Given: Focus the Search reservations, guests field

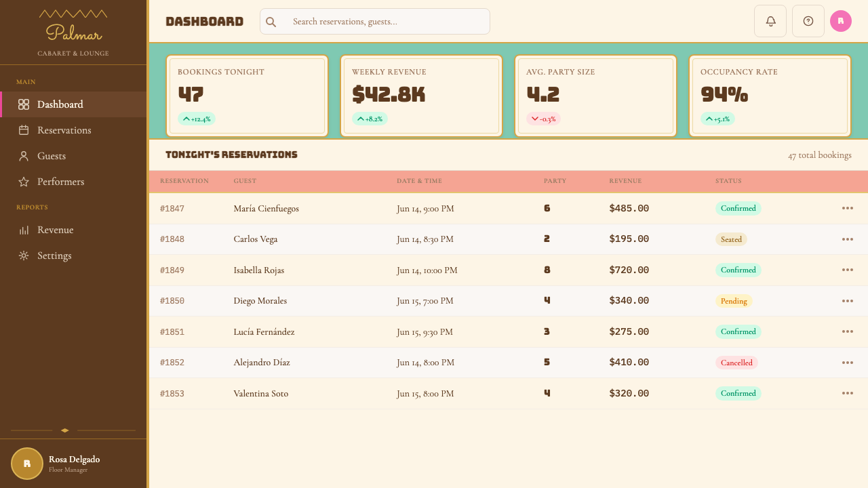Looking at the screenshot, I should click(375, 22).
